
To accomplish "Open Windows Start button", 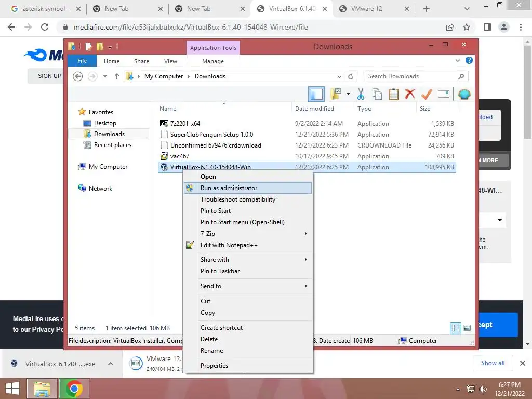I will click(12, 389).
